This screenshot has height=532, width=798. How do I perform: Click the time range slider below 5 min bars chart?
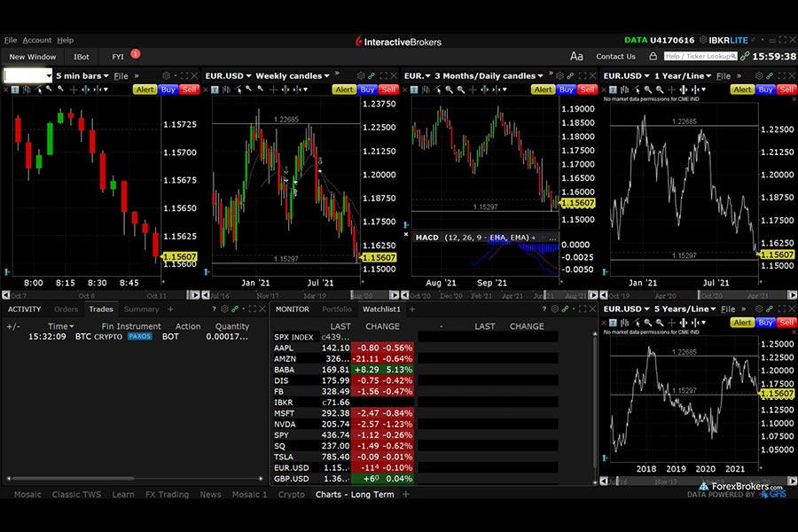pyautogui.click(x=101, y=294)
